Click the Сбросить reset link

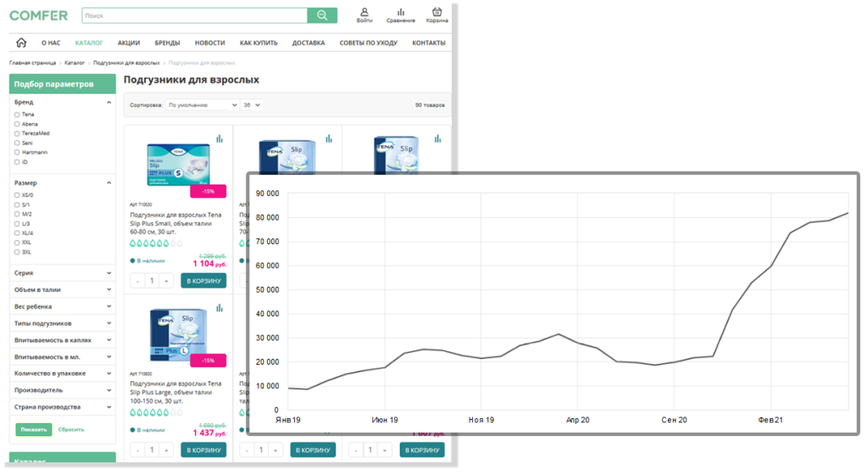point(71,429)
